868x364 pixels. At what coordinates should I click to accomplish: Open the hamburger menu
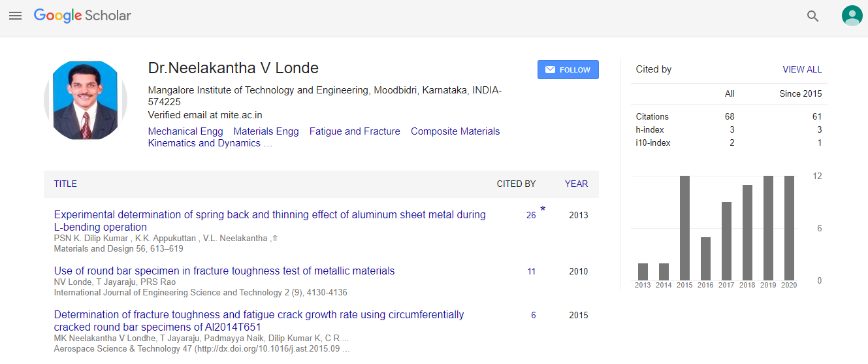click(15, 16)
